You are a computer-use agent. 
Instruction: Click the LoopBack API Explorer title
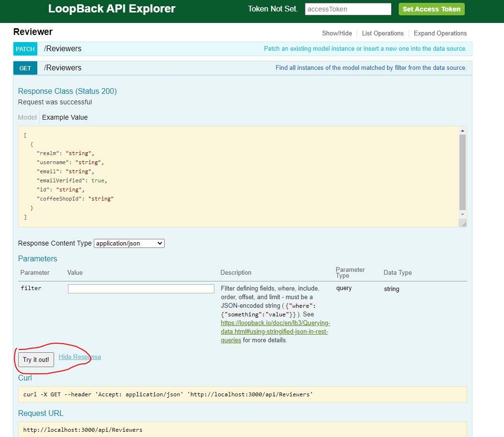[112, 9]
